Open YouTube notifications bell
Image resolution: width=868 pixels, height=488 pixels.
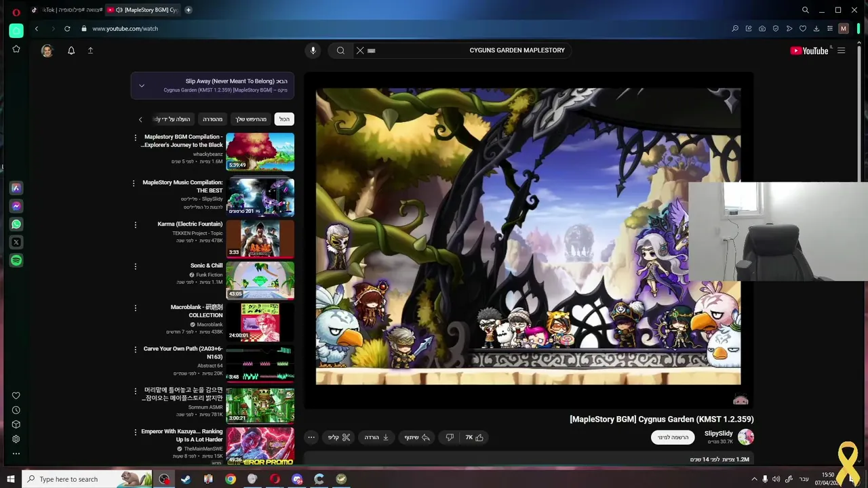[x=71, y=50]
